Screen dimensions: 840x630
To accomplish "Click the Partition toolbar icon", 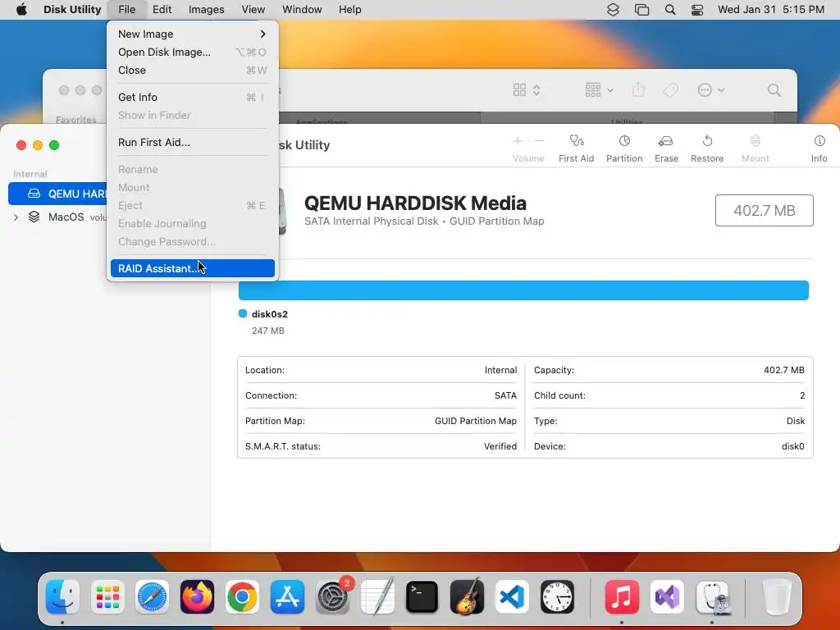I will [x=624, y=141].
